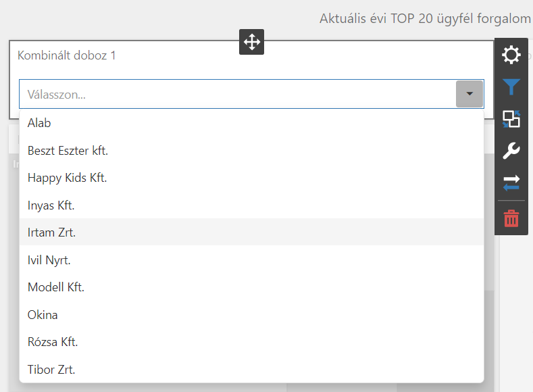Click the Kombinált doboz 1 title
Viewport: 533px width, 392px height.
click(66, 55)
